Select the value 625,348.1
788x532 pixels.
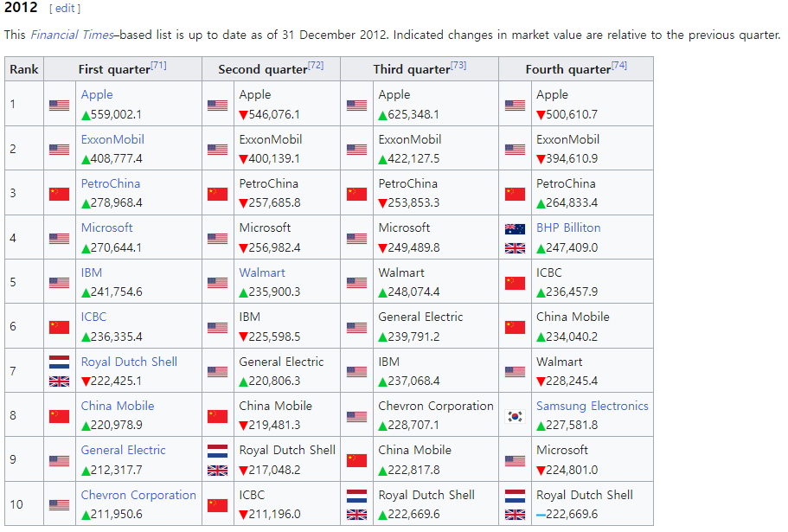coord(413,114)
